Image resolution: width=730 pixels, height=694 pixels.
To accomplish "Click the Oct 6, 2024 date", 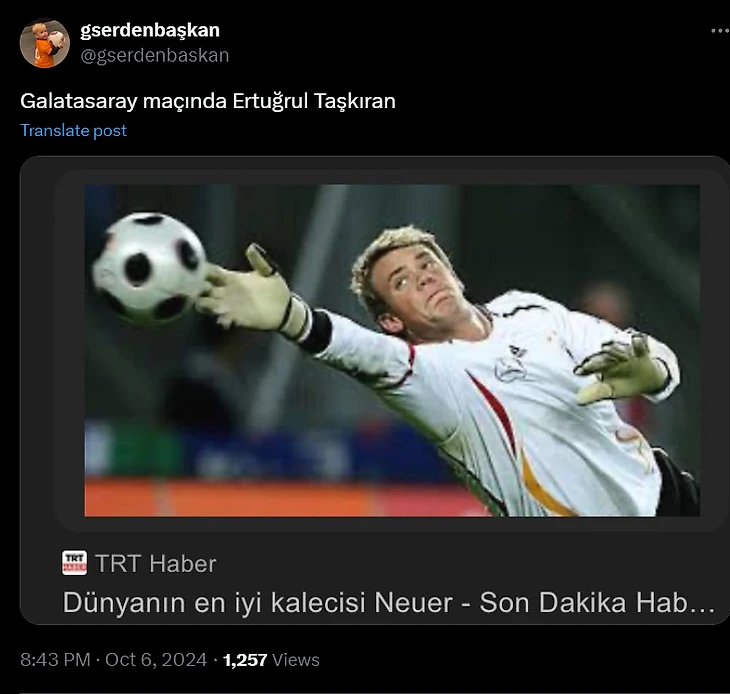I will click(x=156, y=660).
